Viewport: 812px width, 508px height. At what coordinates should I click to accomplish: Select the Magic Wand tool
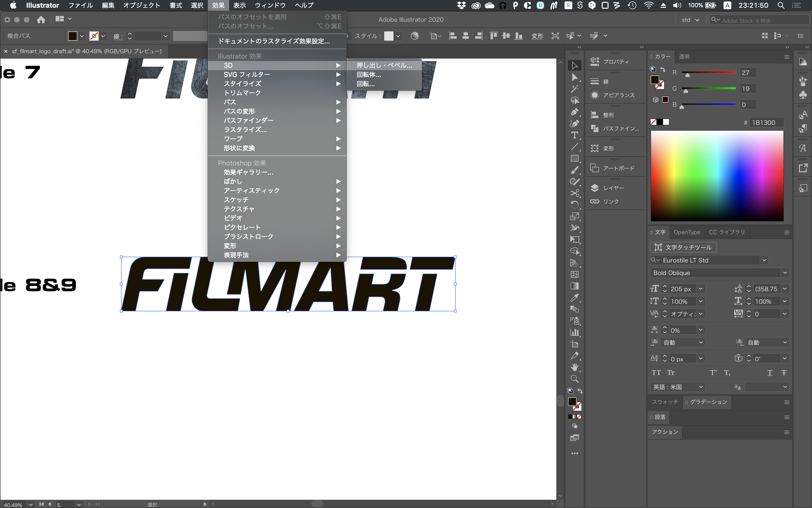[x=574, y=89]
